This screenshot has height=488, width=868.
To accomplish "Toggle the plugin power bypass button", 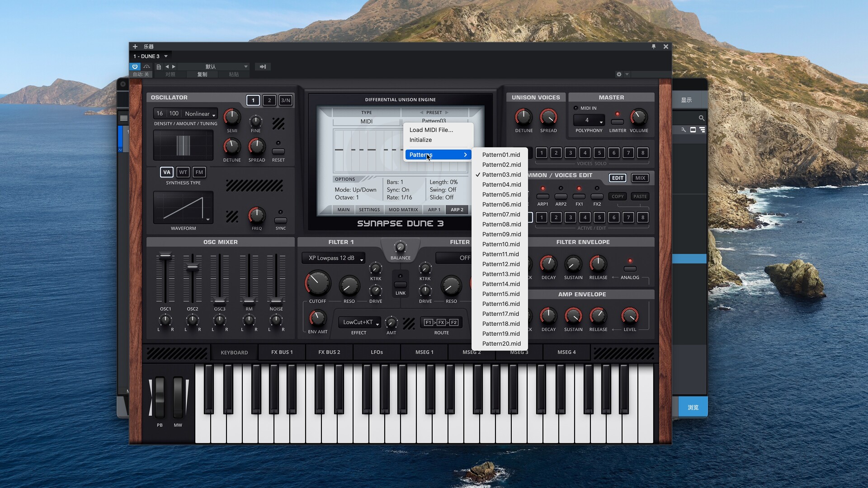I will coord(135,66).
